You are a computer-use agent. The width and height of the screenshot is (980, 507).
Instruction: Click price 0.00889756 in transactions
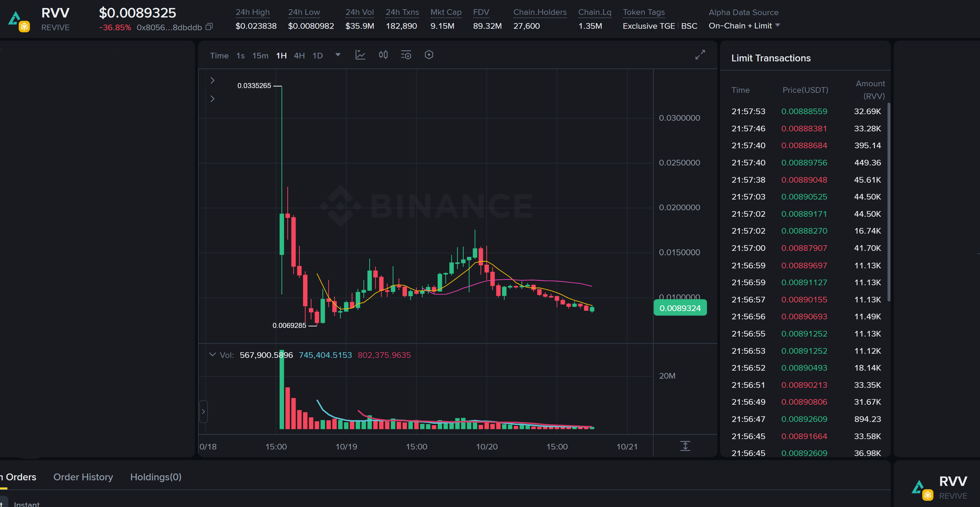[804, 162]
